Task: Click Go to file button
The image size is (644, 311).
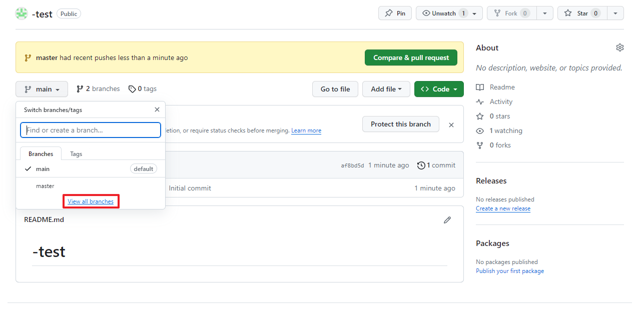Action: coord(335,89)
